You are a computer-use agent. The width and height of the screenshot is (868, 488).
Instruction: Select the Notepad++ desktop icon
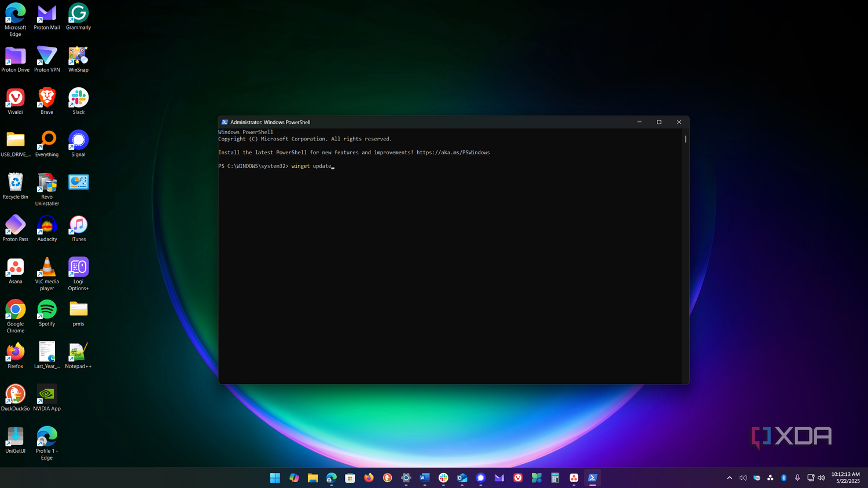pyautogui.click(x=78, y=355)
